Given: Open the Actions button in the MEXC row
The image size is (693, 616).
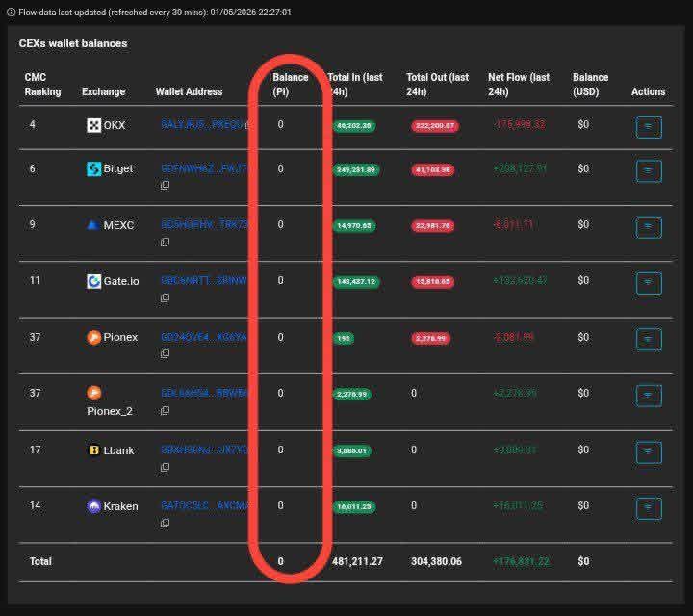Looking at the screenshot, I should click(x=649, y=227).
